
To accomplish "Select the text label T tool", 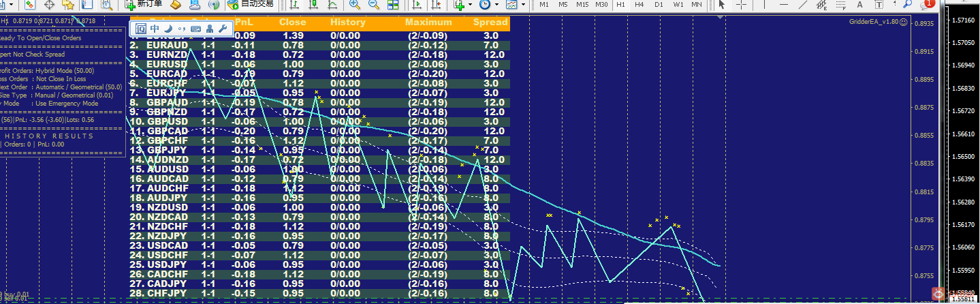I will point(879,4).
